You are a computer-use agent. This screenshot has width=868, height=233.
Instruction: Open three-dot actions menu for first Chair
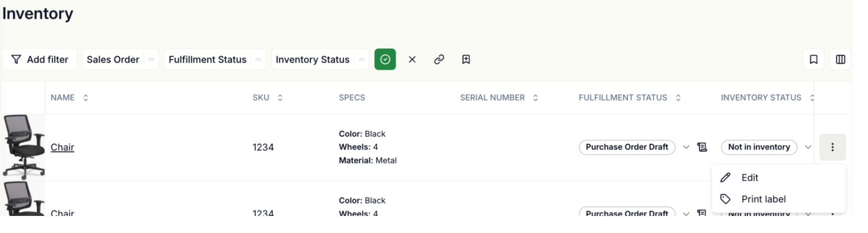click(x=832, y=147)
